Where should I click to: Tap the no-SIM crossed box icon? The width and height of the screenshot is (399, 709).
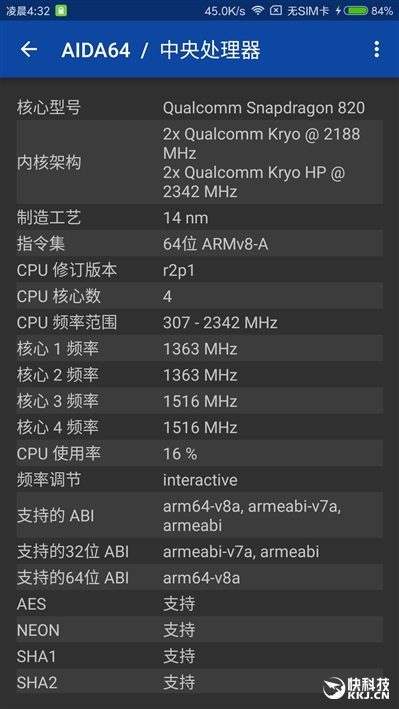pos(276,11)
